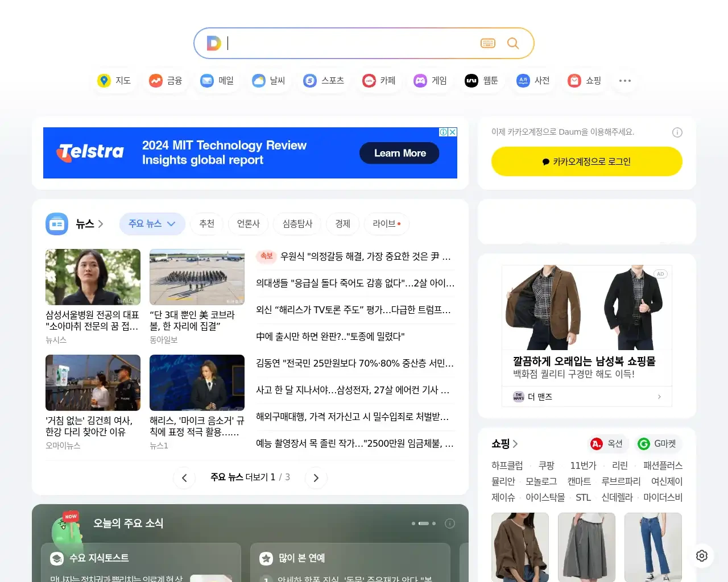The width and height of the screenshot is (728, 582).
Task: Open headline 예능 촬영장서 목 졸린 작가
Action: tap(355, 443)
